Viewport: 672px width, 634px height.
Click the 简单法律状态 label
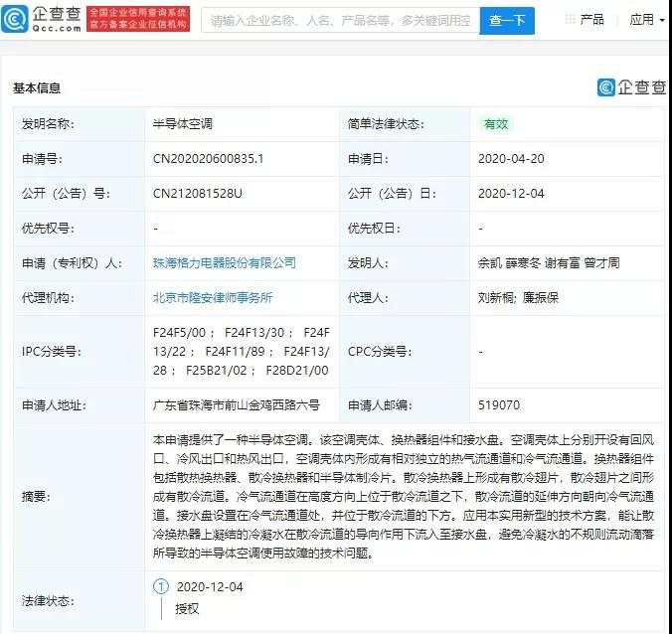coord(386,124)
